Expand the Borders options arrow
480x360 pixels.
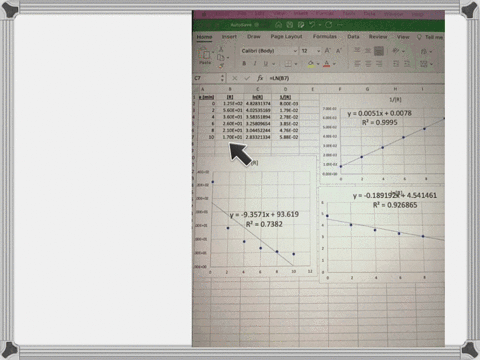tap(296, 64)
